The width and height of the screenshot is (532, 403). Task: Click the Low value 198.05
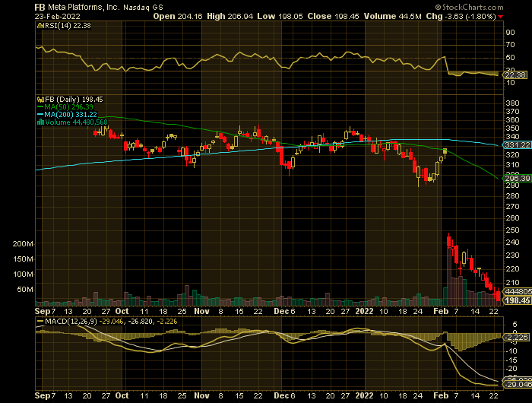point(290,16)
